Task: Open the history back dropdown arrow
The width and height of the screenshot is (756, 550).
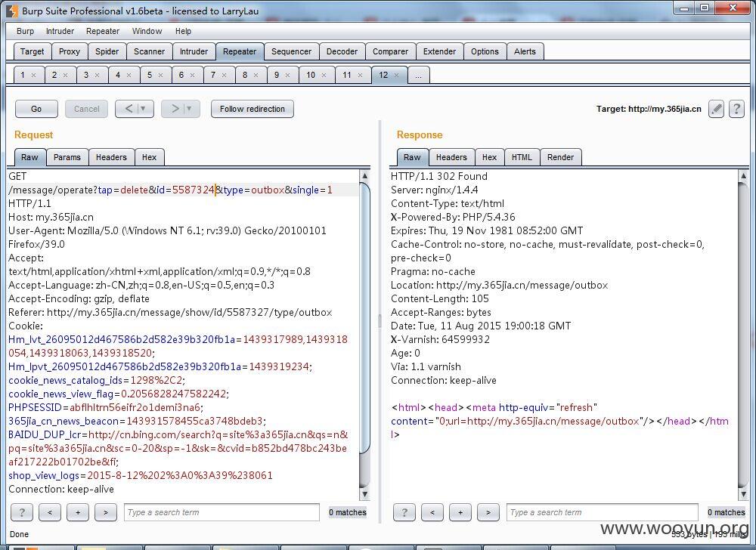Action: click(x=143, y=109)
